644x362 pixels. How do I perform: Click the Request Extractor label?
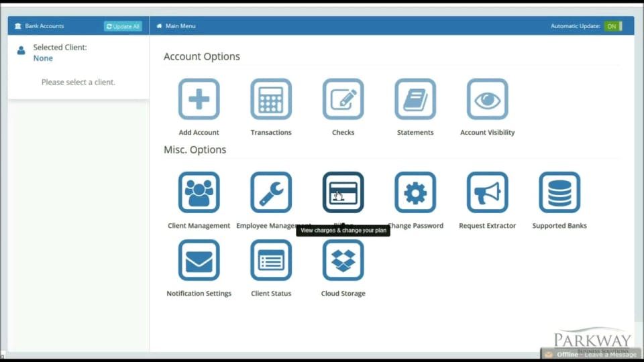488,225
